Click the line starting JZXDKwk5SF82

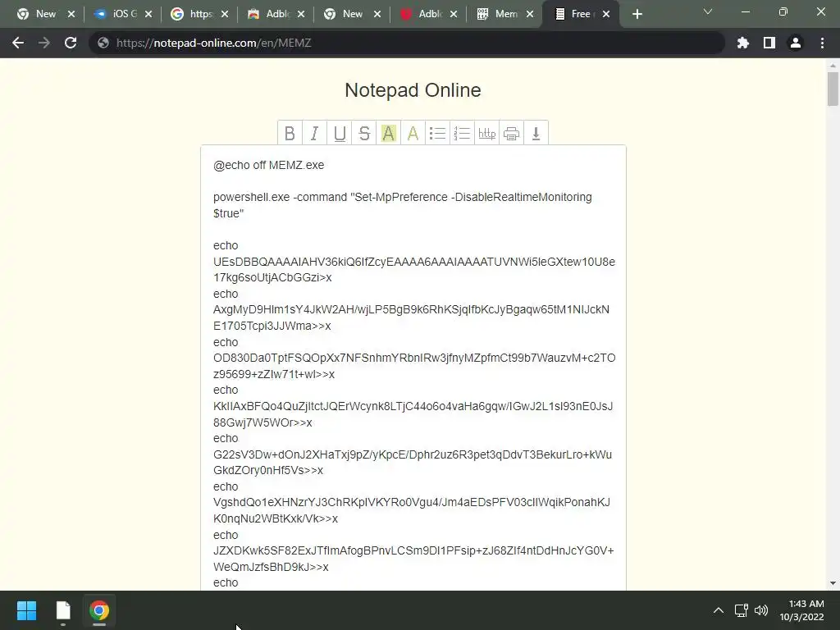tap(413, 559)
